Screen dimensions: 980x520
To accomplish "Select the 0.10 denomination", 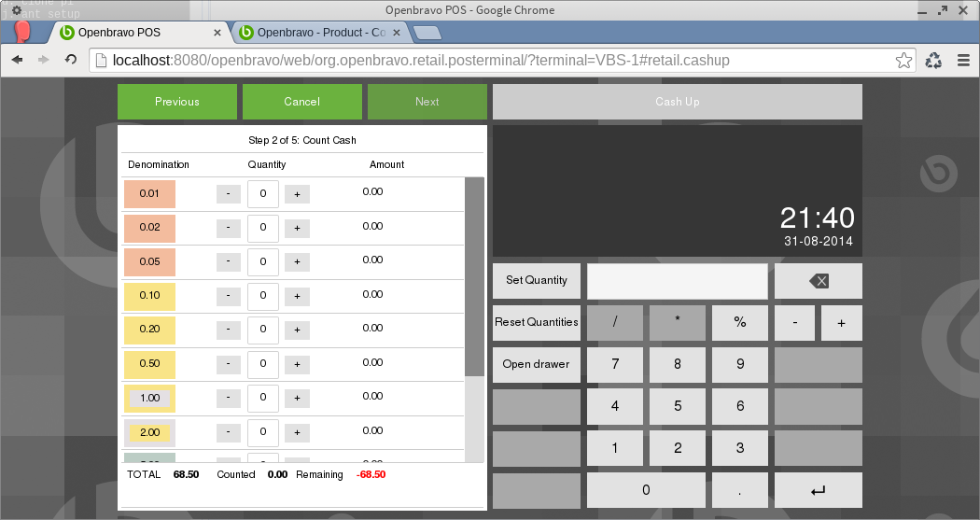I will [149, 296].
